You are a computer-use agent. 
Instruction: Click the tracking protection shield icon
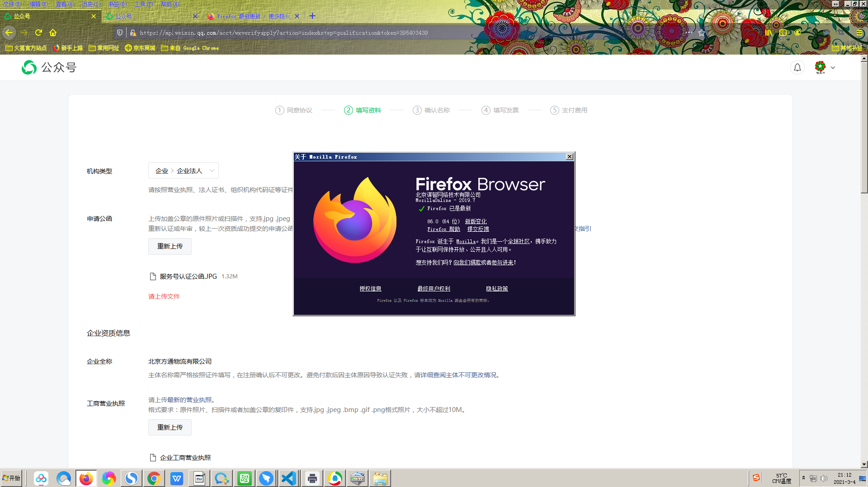[x=120, y=33]
